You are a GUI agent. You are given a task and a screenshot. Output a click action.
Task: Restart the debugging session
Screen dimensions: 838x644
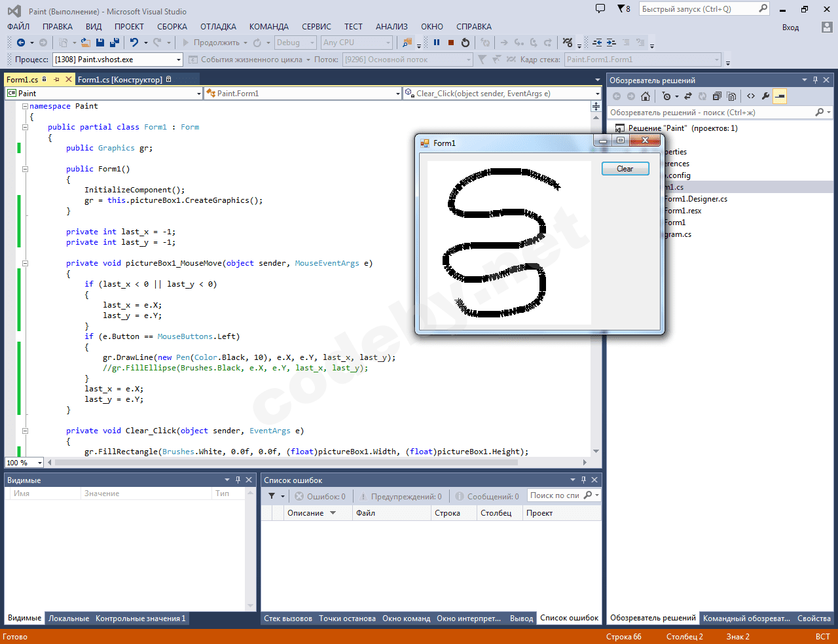click(x=465, y=43)
